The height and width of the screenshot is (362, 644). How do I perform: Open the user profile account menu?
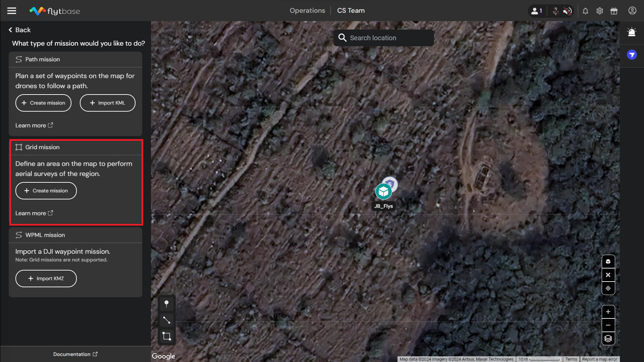point(632,11)
